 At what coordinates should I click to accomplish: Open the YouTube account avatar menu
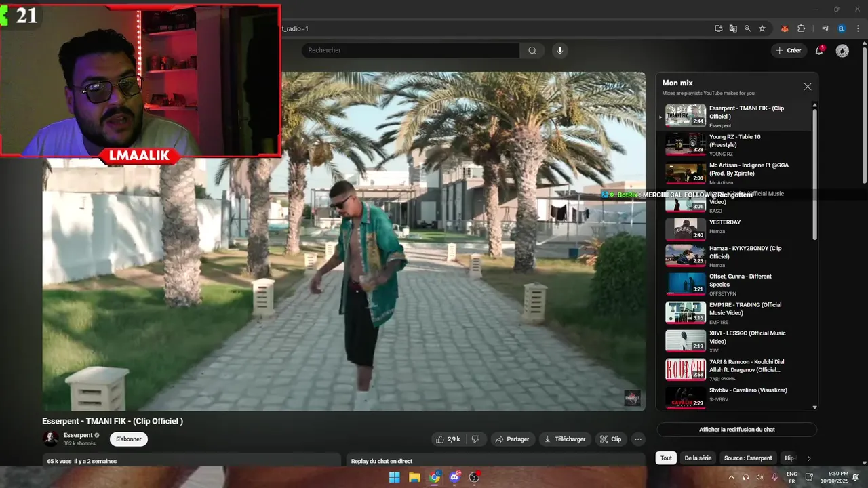pyautogui.click(x=842, y=51)
